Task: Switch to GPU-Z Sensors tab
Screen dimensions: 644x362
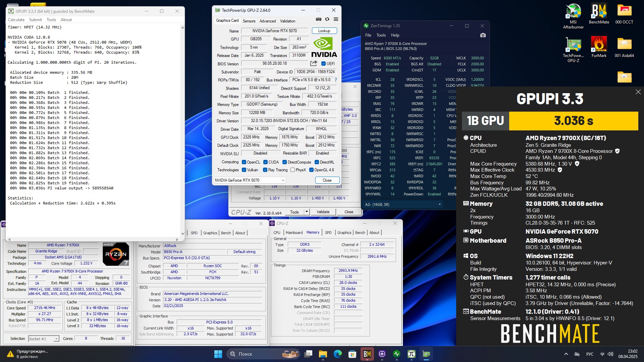Action: click(x=249, y=21)
